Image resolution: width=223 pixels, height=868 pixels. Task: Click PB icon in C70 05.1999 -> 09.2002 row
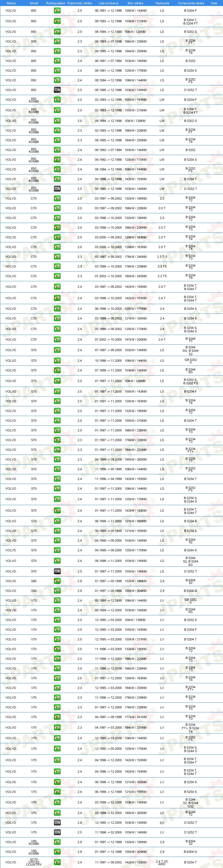(57, 329)
